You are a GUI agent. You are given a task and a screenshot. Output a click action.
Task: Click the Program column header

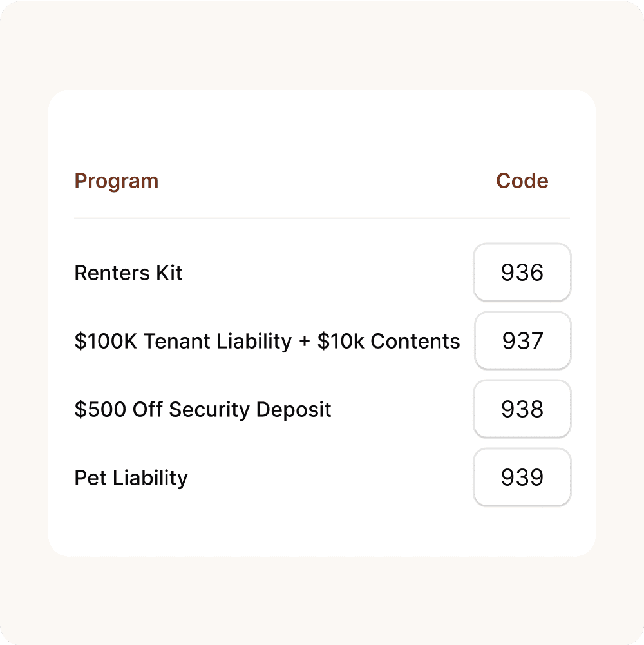(117, 181)
